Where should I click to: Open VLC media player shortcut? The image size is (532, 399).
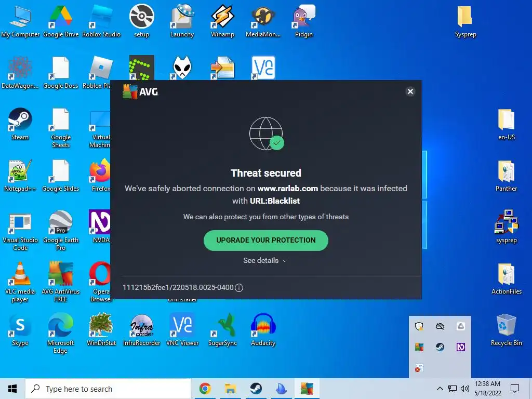(x=20, y=282)
